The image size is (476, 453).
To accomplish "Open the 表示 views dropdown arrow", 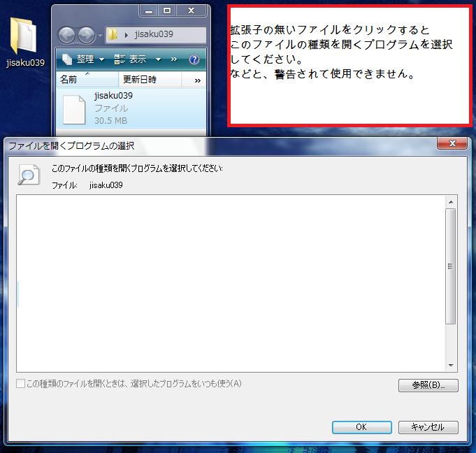I will 158,59.
